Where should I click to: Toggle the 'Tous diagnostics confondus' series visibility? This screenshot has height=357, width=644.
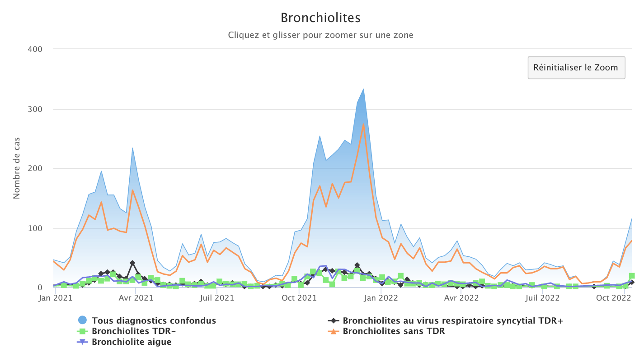coord(154,320)
